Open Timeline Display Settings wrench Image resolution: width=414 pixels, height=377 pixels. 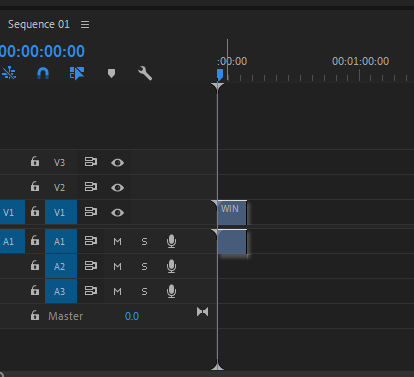click(145, 73)
